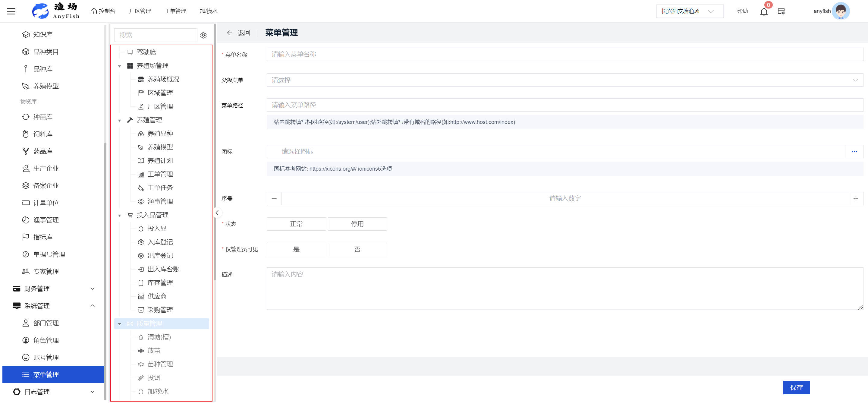
Task: Click the AnyFish logo
Action: (55, 11)
